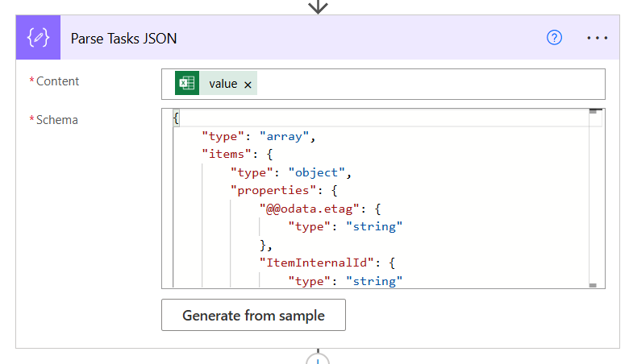
Task: Remove the value token from Content
Action: (x=248, y=85)
